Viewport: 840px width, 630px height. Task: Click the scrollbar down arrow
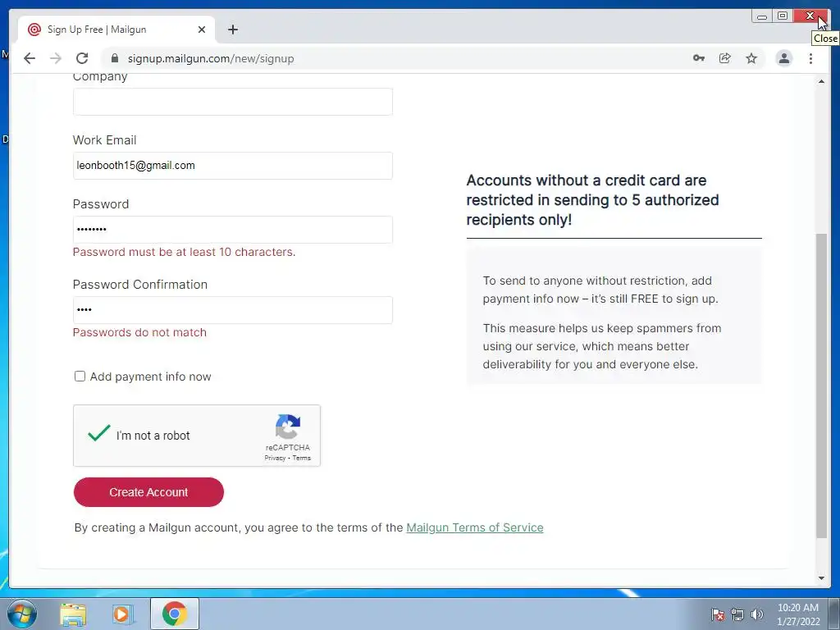click(821, 578)
